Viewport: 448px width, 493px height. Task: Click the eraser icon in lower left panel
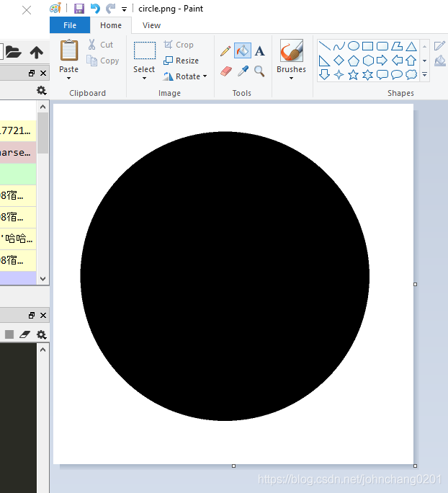(x=24, y=334)
